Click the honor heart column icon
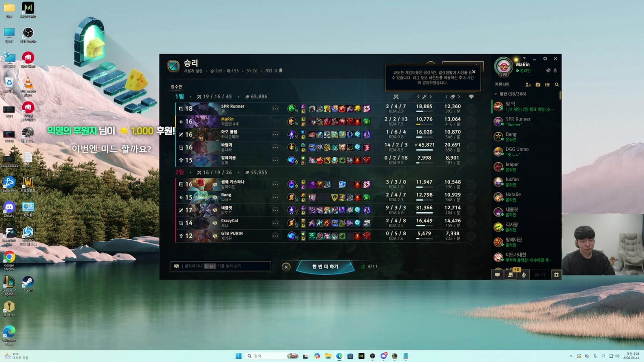 point(471,97)
